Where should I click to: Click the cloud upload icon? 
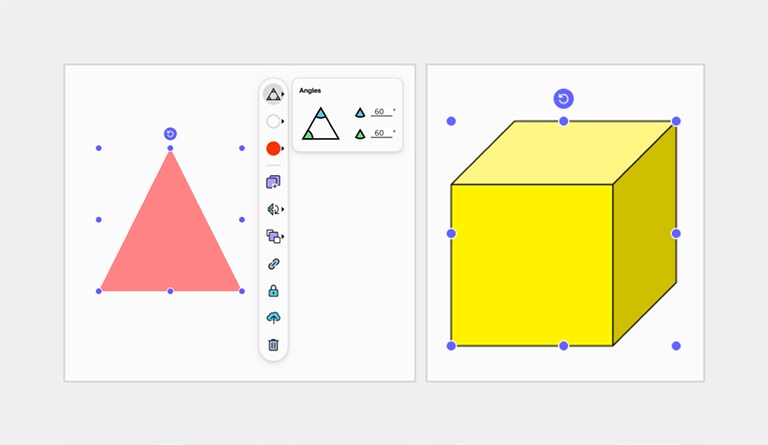[x=273, y=318]
